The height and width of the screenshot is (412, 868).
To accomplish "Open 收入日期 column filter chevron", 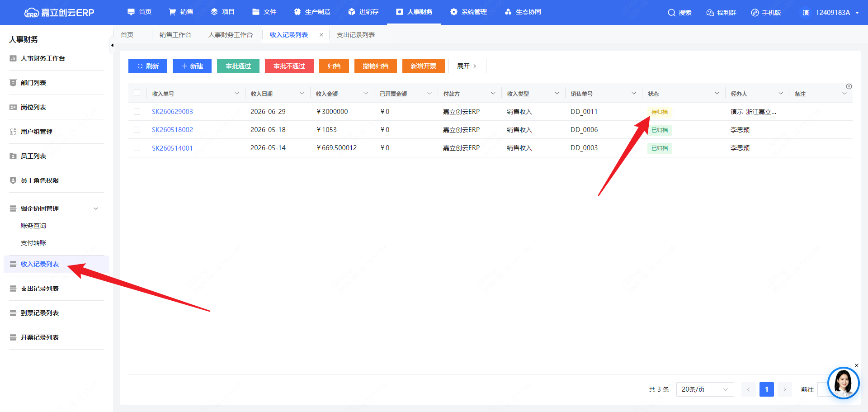I will click(302, 94).
